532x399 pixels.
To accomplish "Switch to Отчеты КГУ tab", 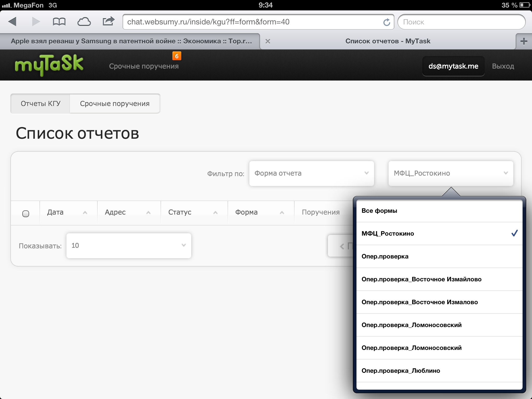I will pos(41,104).
